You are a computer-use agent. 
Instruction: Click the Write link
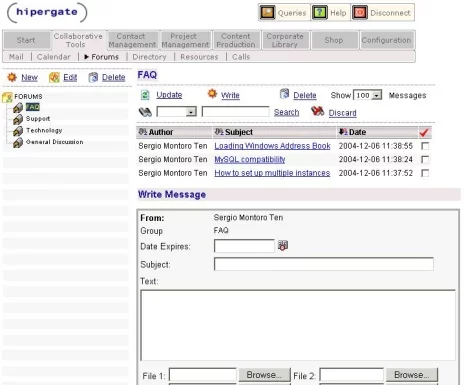[x=230, y=95]
